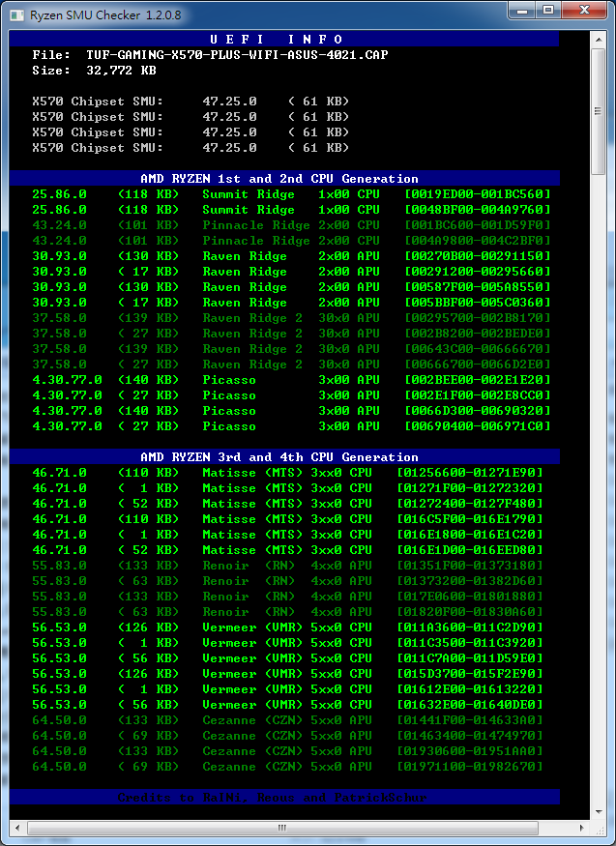616x846 pixels.
Task: Minimize the Ryzen SMU Checker window
Action: [521, 11]
